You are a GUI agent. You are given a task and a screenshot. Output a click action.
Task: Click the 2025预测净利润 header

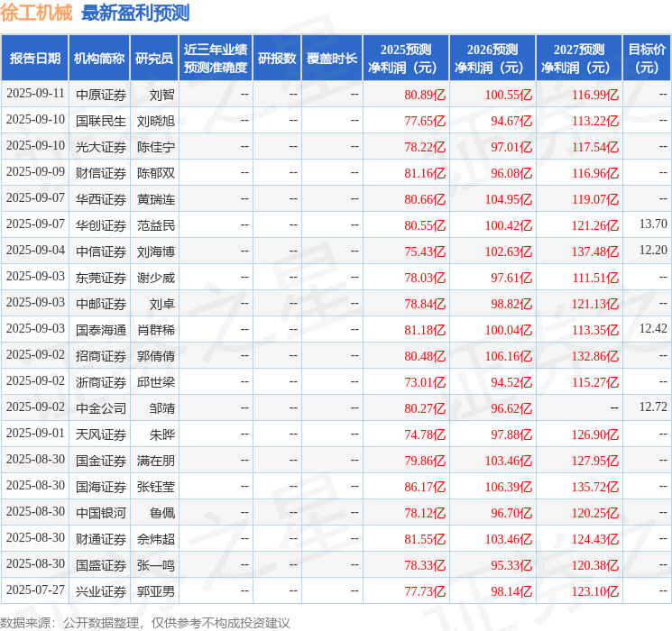(x=406, y=59)
